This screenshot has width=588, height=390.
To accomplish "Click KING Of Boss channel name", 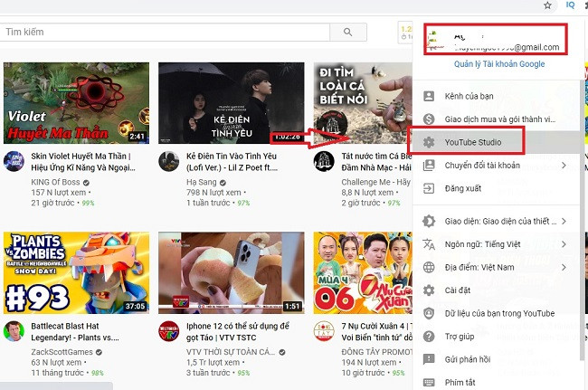I will (55, 182).
